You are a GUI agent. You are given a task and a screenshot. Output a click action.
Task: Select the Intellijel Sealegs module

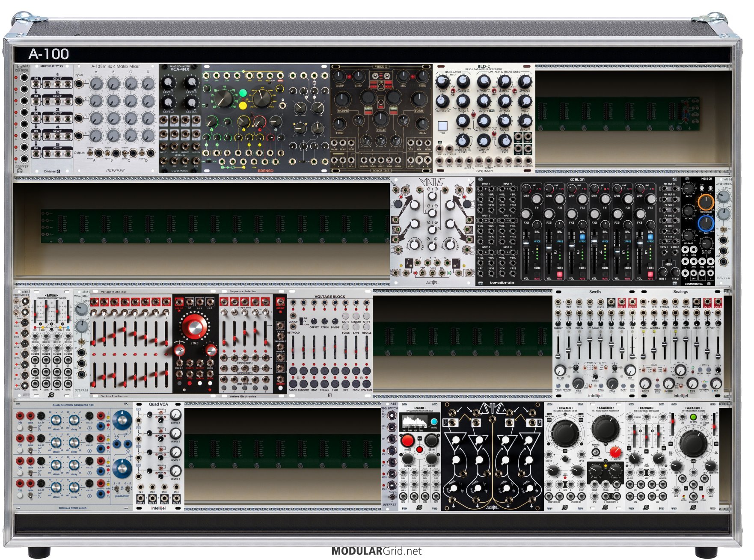[x=680, y=344]
